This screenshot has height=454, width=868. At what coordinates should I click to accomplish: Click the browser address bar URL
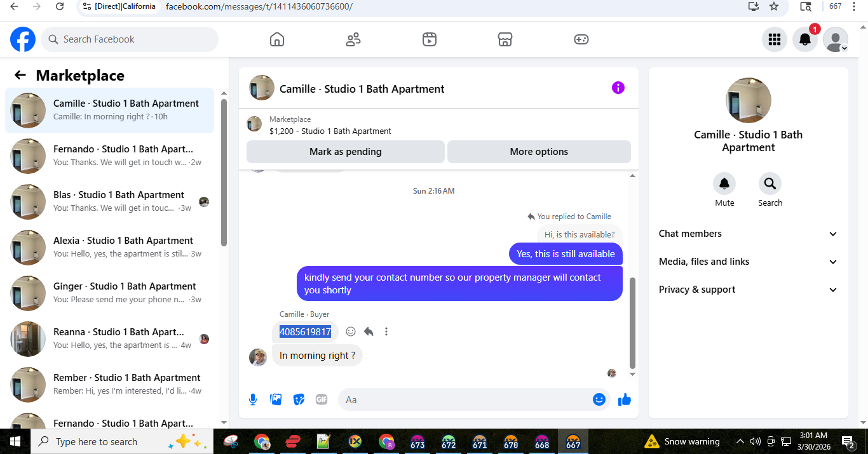tap(259, 6)
